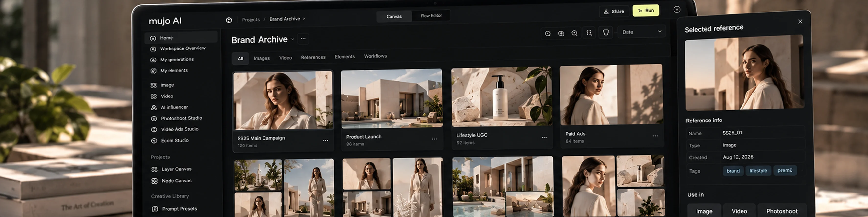This screenshot has height=217, width=868.
Task: Switch to the Flow Editor view
Action: pyautogui.click(x=431, y=15)
